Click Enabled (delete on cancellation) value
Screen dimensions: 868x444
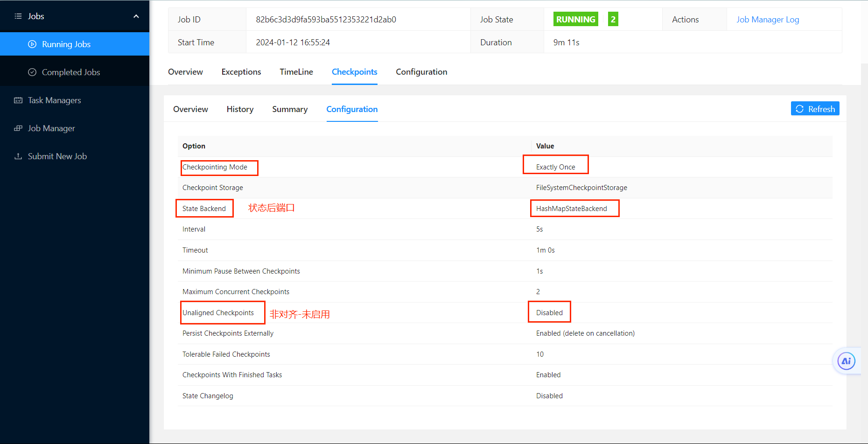pyautogui.click(x=585, y=333)
